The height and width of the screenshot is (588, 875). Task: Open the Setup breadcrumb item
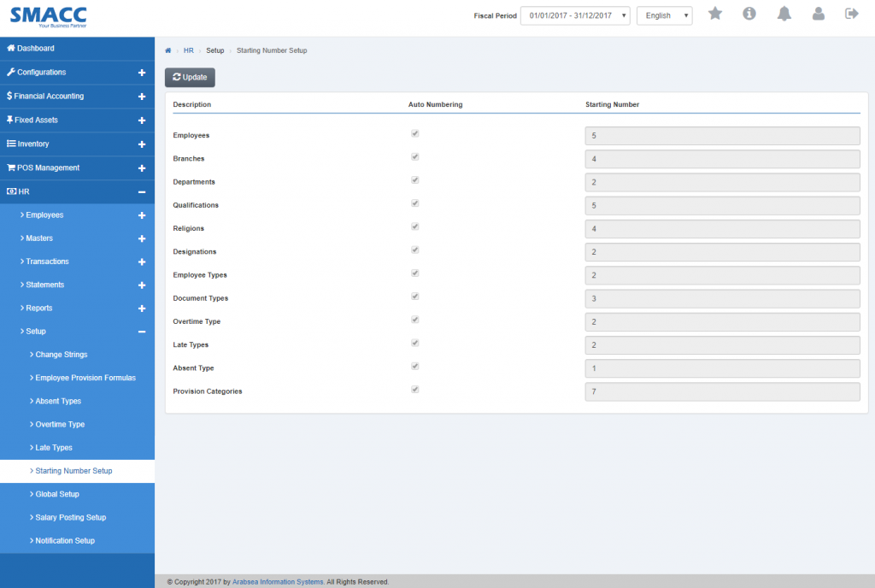coord(214,50)
